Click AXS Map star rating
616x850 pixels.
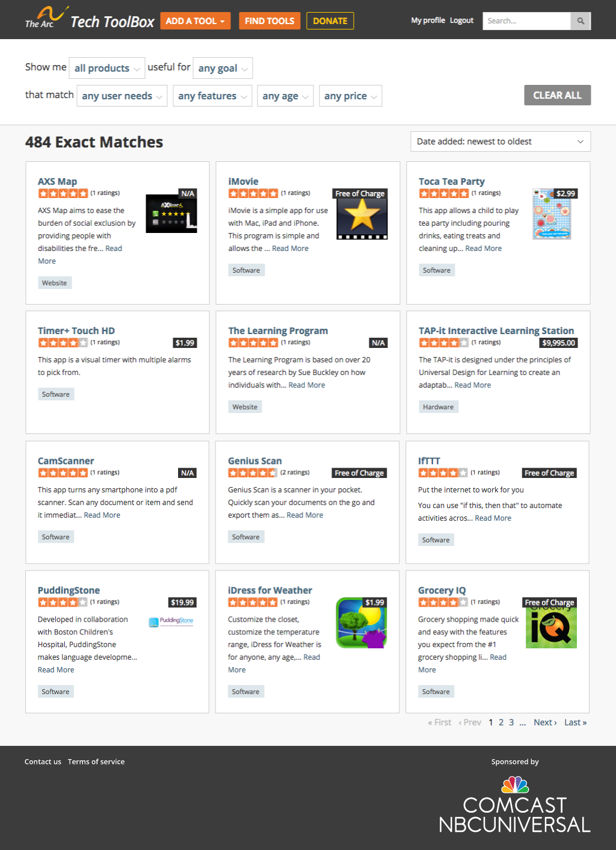(x=63, y=193)
